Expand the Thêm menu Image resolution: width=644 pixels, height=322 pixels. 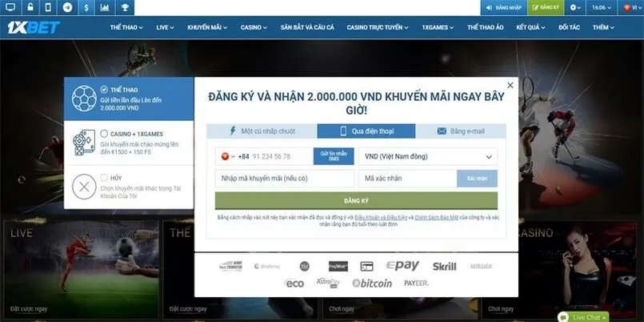(x=603, y=27)
